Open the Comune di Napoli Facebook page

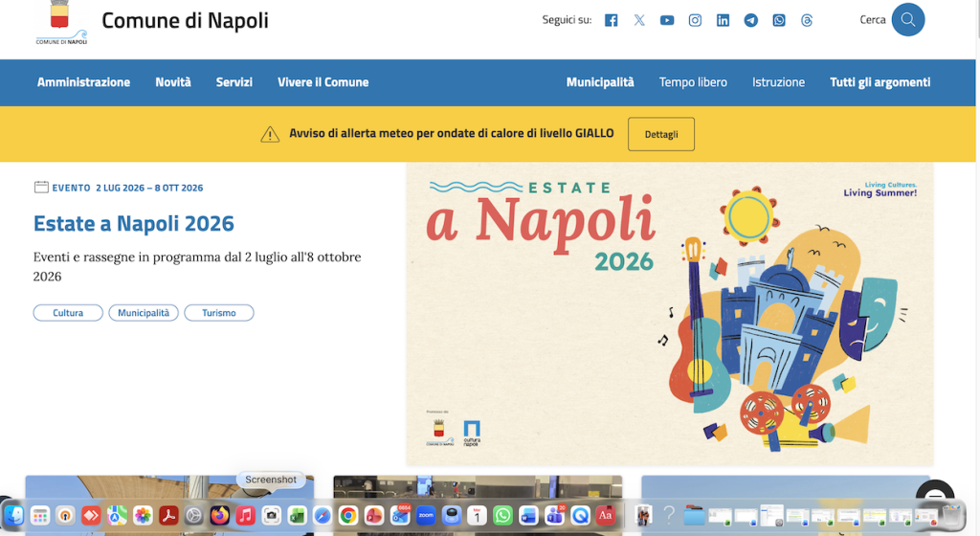tap(612, 20)
